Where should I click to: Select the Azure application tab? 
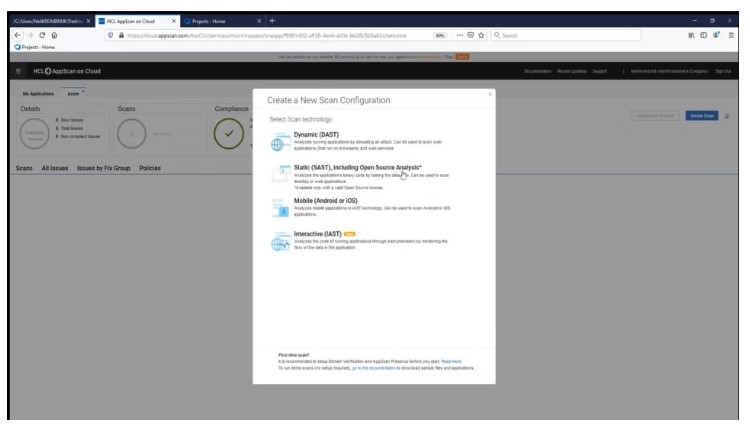74,94
